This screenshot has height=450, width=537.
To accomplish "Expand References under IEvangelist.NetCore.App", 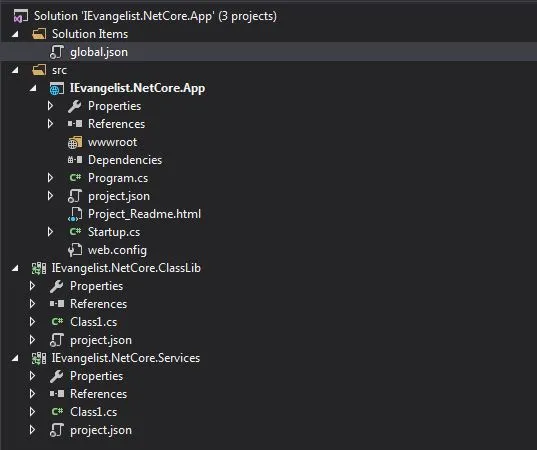I will pos(50,124).
